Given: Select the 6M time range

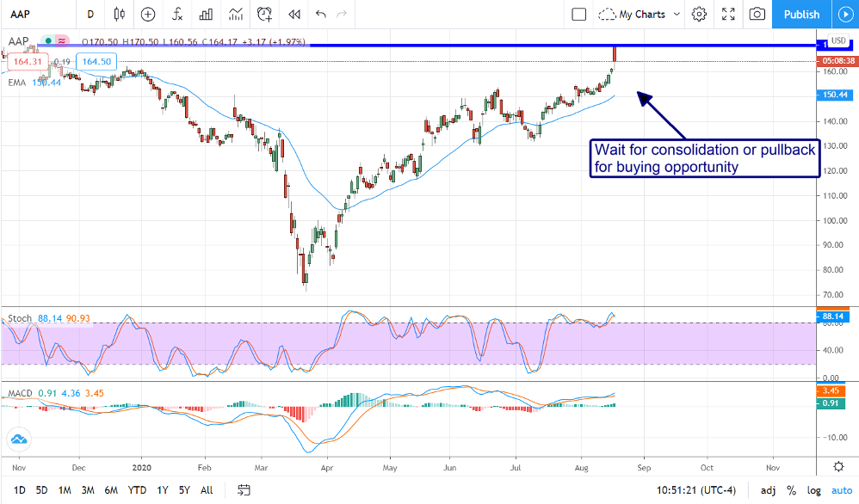Looking at the screenshot, I should click(111, 490).
